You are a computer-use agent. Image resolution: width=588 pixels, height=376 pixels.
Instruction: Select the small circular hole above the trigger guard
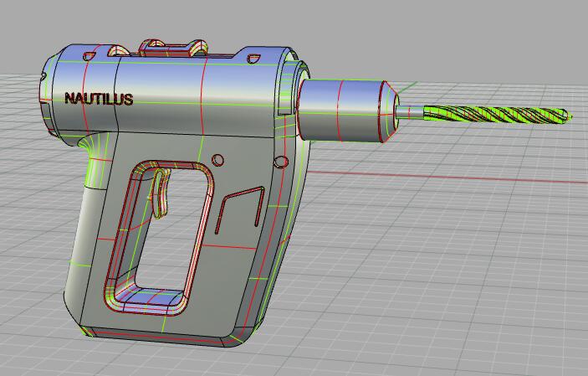tap(217, 160)
